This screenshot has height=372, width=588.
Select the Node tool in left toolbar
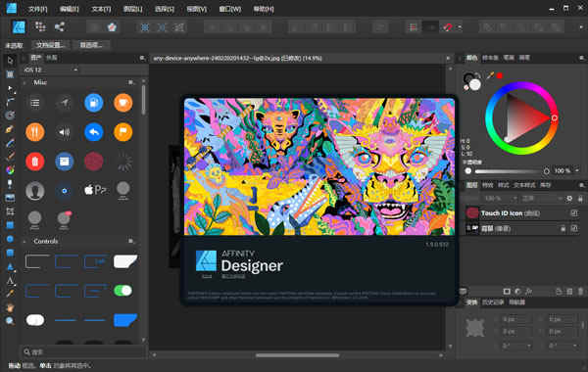click(x=10, y=88)
